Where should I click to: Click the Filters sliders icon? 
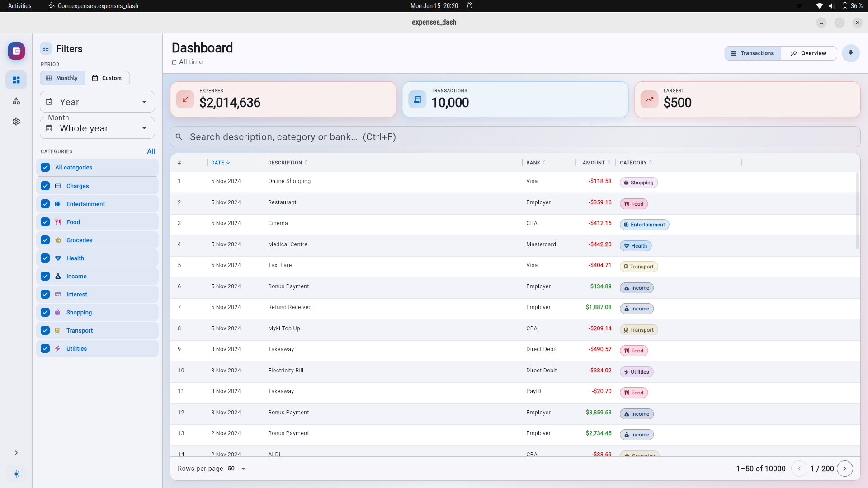coord(46,49)
